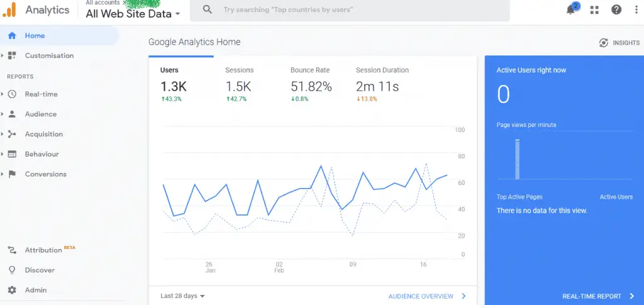Expand the Audience reports arrow
Image resolution: width=644 pixels, height=305 pixels.
[2, 114]
